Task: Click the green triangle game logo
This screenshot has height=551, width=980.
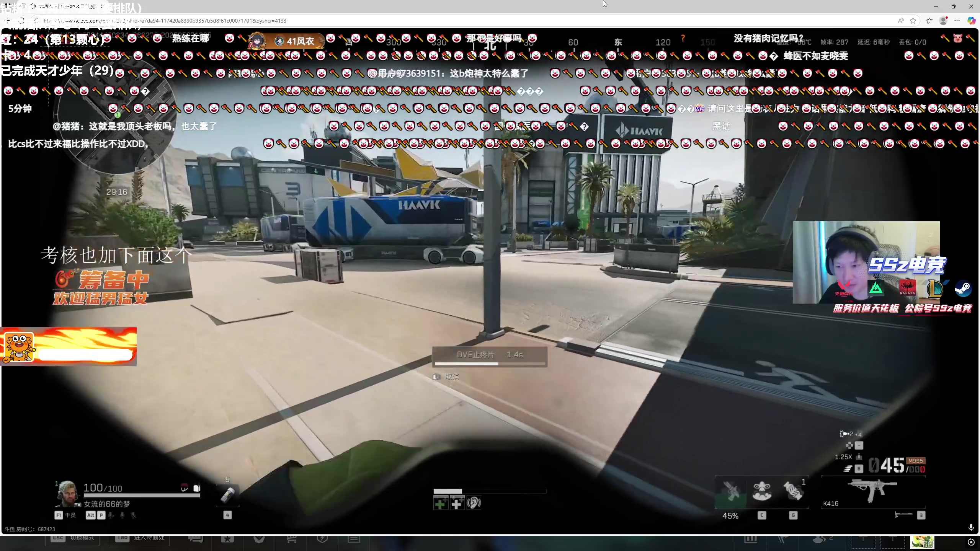Action: (x=876, y=289)
